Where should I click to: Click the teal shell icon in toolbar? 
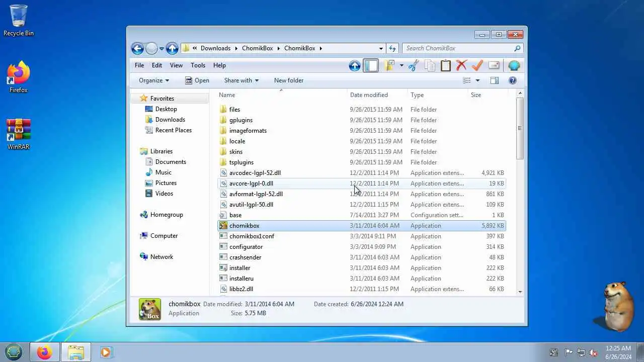(514, 65)
